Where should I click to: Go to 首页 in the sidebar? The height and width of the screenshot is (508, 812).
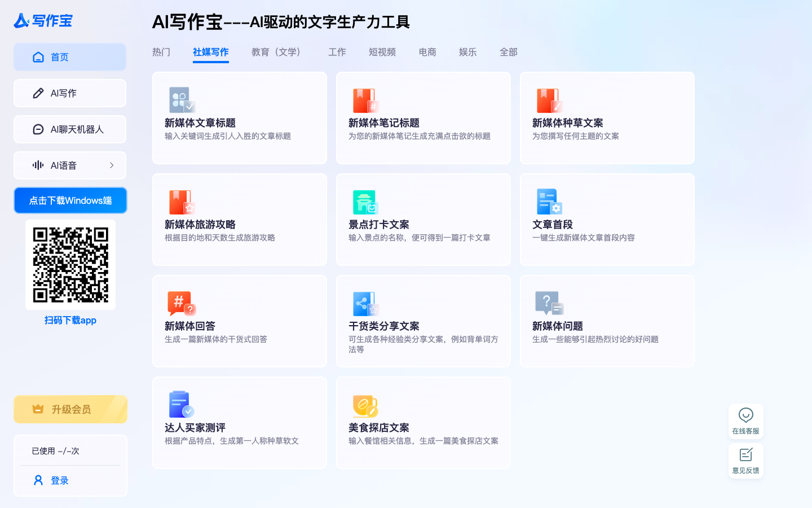click(70, 57)
